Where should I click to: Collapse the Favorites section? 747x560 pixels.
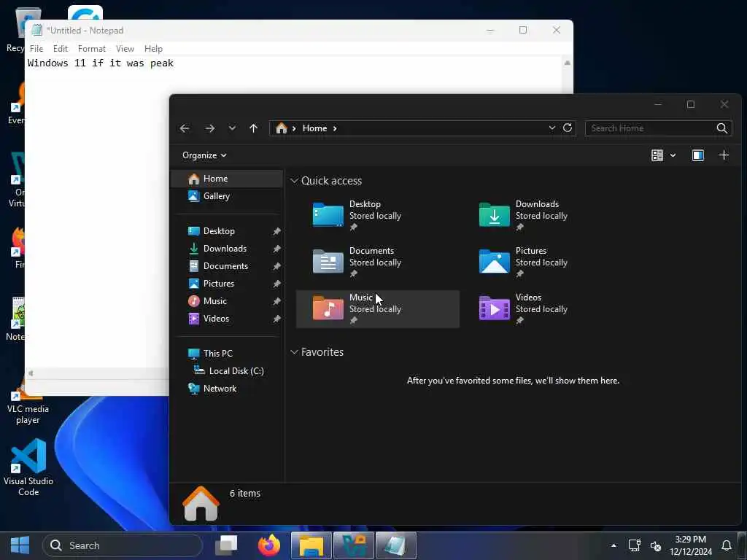tap(294, 352)
